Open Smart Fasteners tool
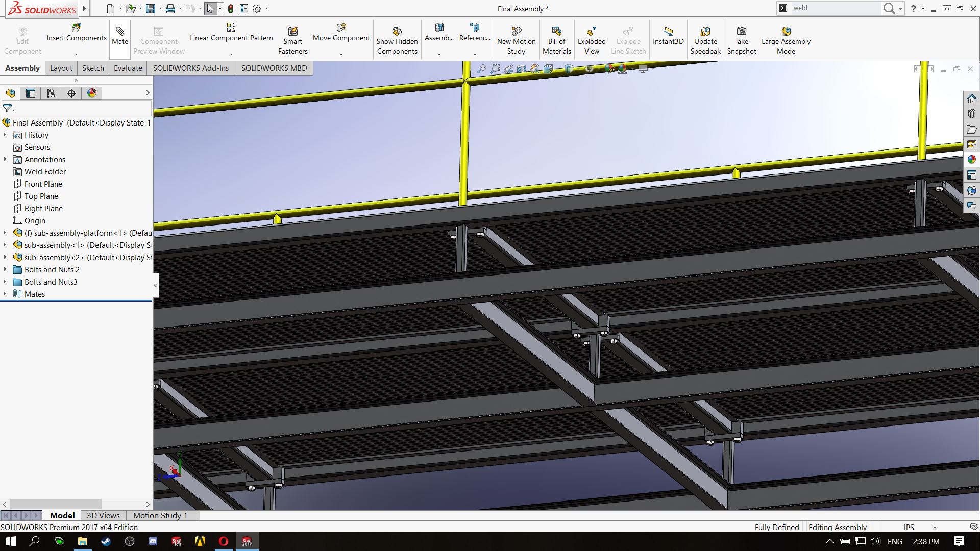The width and height of the screenshot is (980, 551). (292, 40)
